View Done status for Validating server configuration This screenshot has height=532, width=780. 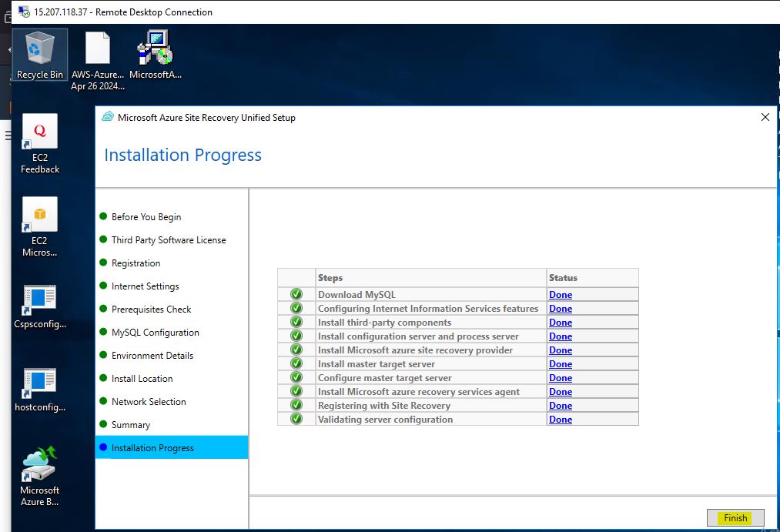pyautogui.click(x=561, y=420)
